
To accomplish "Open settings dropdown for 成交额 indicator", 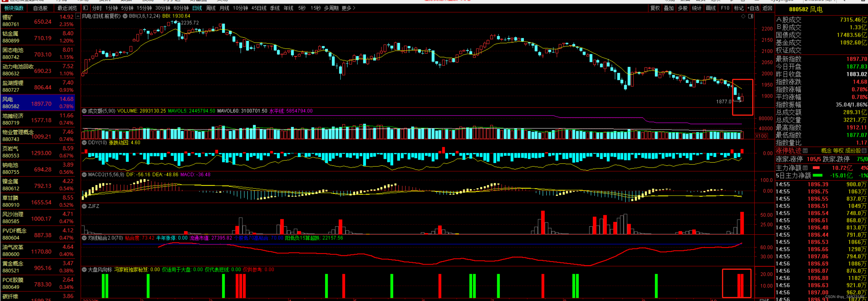I will coord(84,111).
